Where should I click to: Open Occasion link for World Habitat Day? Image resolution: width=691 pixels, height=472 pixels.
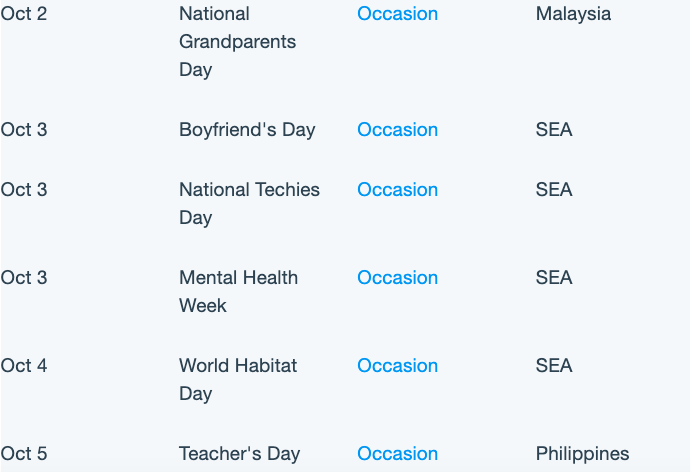point(398,365)
